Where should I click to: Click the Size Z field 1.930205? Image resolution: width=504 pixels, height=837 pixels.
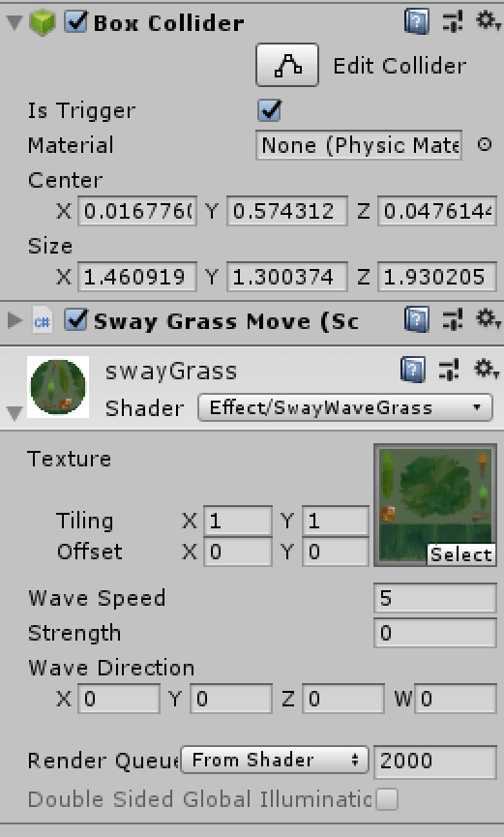(436, 277)
